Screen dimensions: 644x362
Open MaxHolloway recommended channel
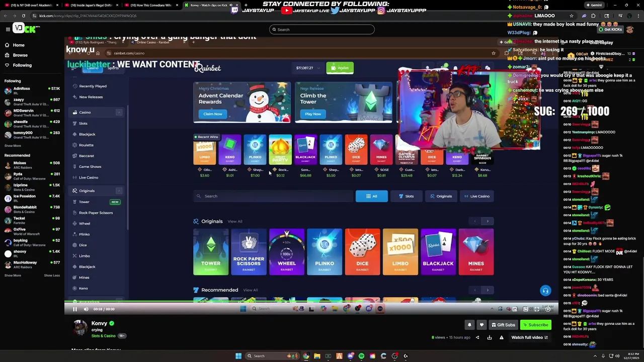(x=32, y=264)
